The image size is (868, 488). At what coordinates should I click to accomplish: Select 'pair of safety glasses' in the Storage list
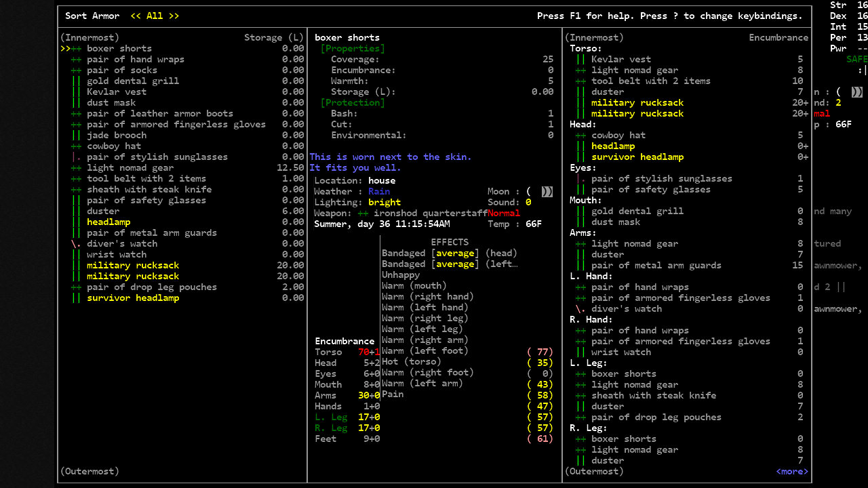point(146,200)
